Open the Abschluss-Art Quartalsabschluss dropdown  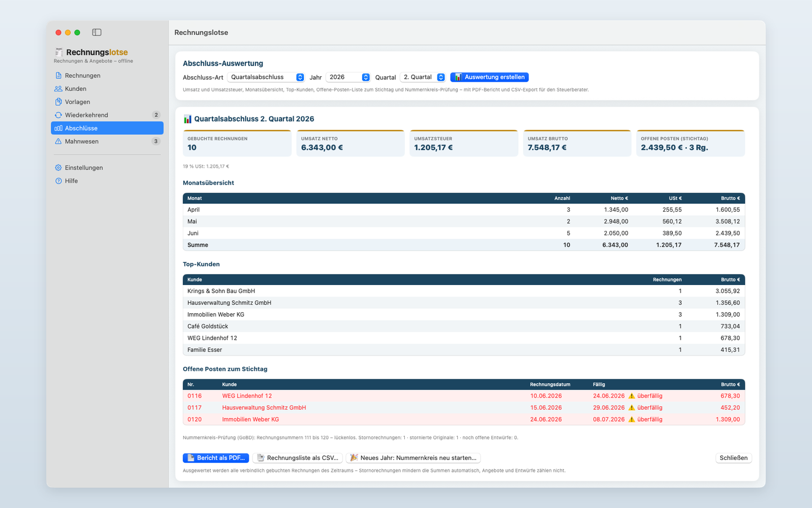pyautogui.click(x=266, y=77)
